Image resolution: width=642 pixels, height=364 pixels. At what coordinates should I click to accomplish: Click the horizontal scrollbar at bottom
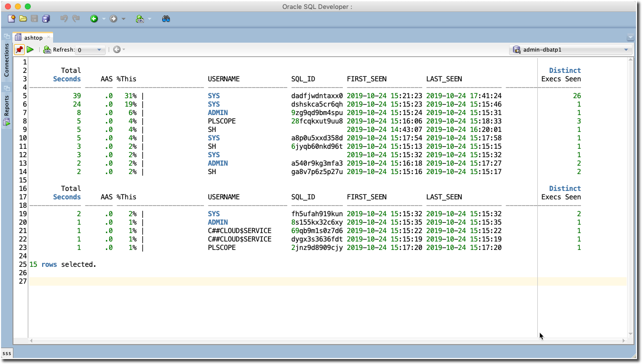327,341
